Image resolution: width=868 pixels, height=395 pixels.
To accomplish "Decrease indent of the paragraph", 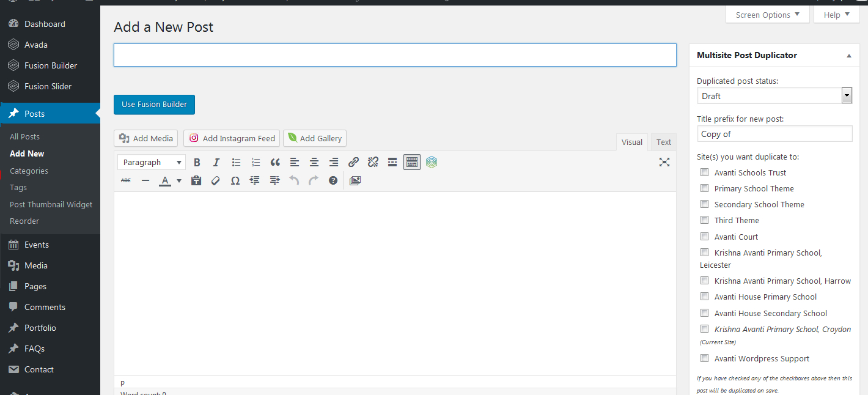I will (255, 180).
